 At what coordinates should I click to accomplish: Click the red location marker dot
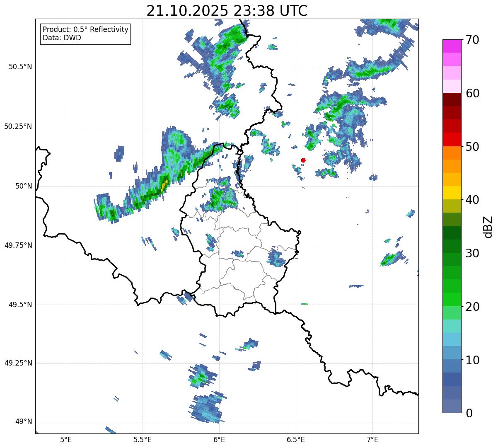coord(303,160)
